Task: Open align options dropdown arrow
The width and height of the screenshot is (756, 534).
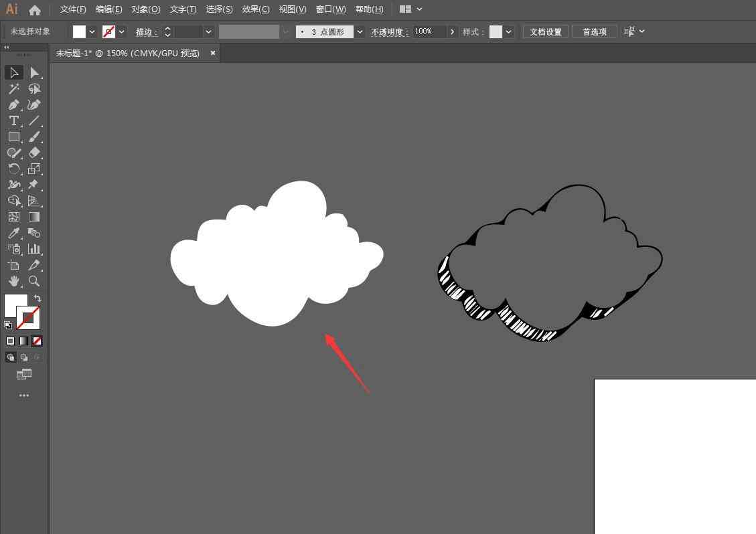Action: tap(641, 31)
